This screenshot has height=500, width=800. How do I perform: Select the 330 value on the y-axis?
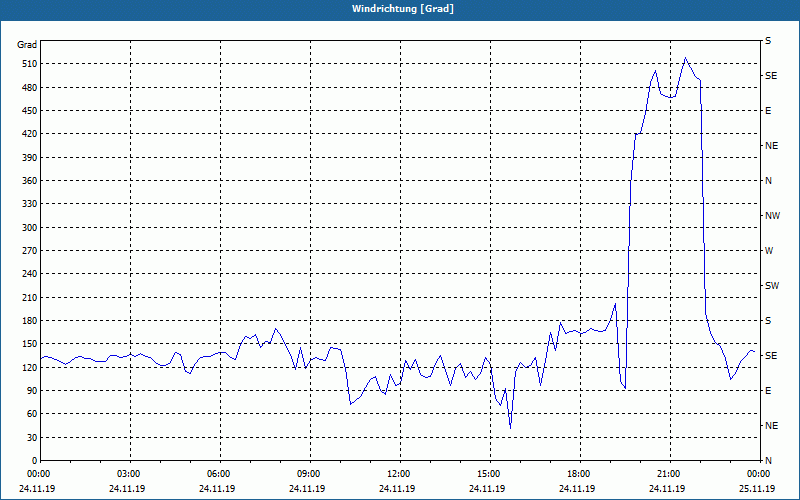30,204
